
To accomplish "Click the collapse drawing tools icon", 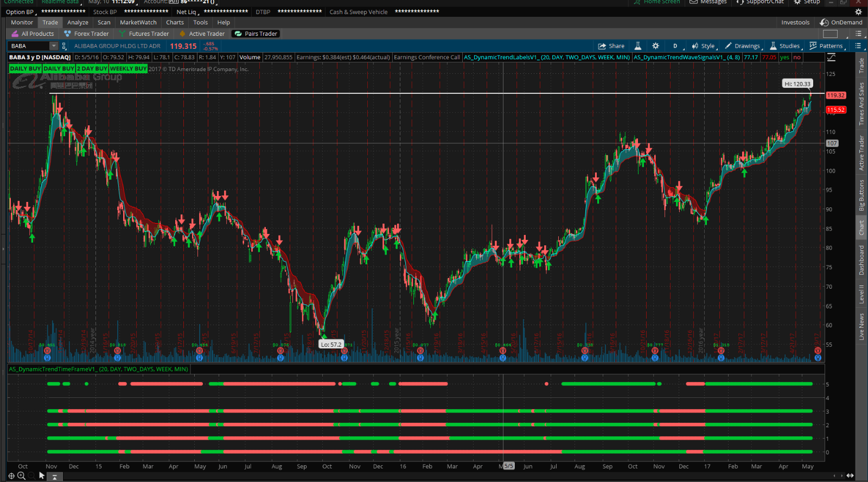I will tap(54, 477).
